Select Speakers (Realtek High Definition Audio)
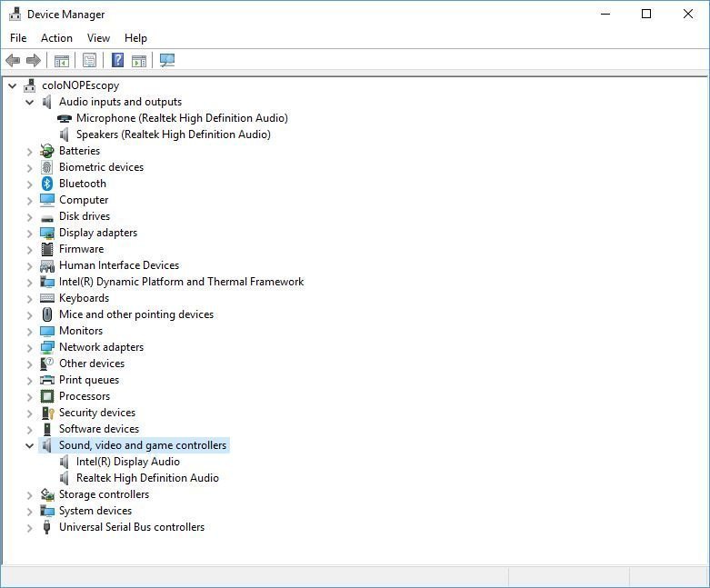 pyautogui.click(x=174, y=135)
